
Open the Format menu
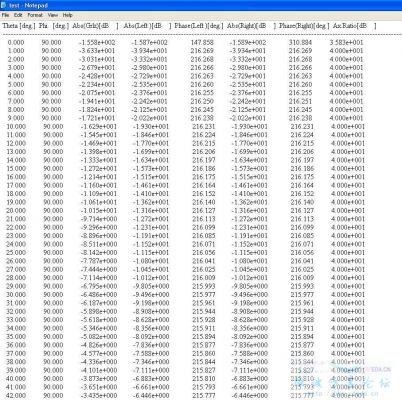[35, 15]
